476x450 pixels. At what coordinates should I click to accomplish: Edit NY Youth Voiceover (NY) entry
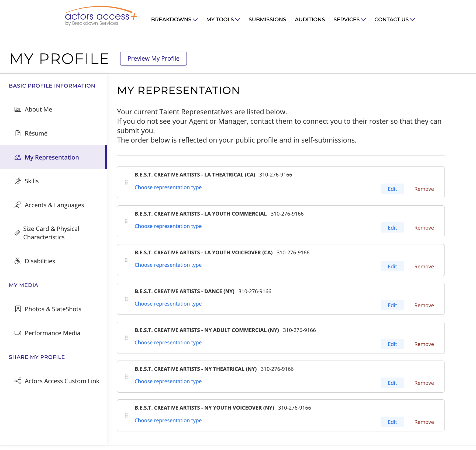[x=392, y=422]
